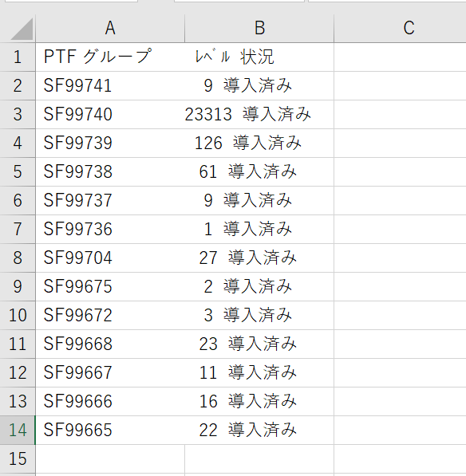Image resolution: width=466 pixels, height=476 pixels.
Task: Select cell with SF99738
Action: 110,171
